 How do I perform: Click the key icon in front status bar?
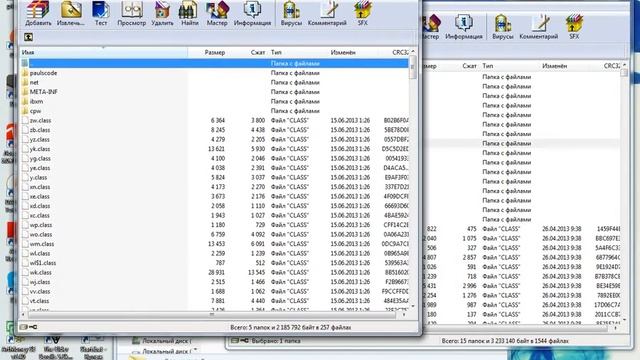point(33,327)
